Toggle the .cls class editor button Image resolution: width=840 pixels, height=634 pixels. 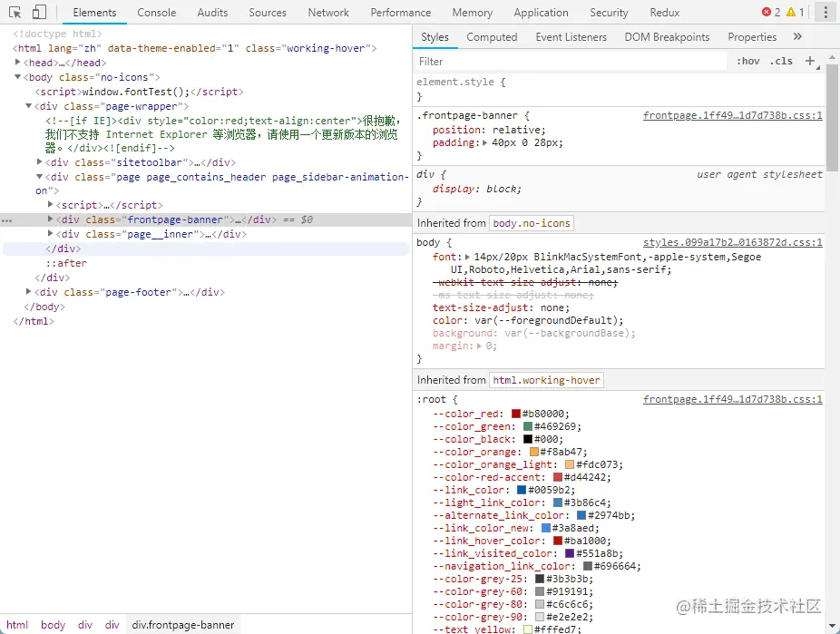pyautogui.click(x=781, y=61)
